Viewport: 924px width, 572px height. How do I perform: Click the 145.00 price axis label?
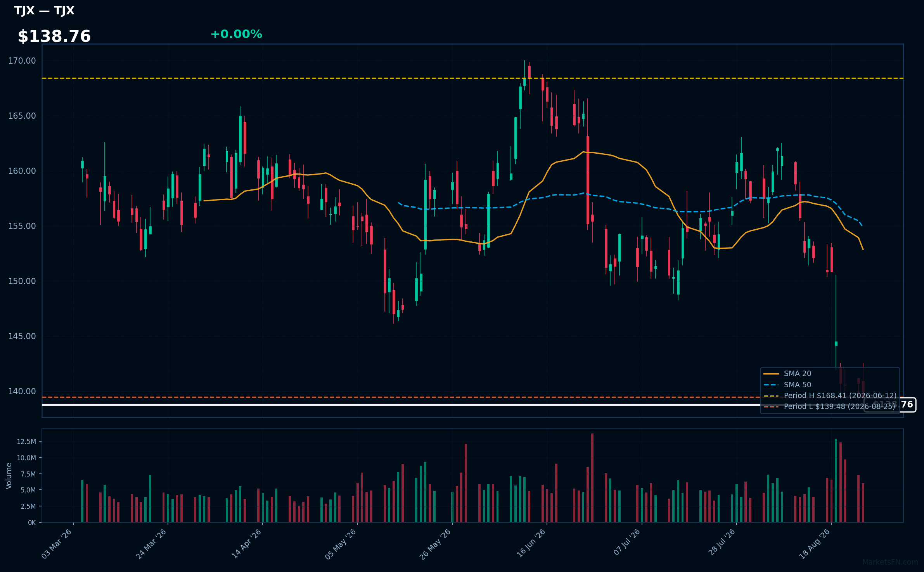click(x=22, y=336)
